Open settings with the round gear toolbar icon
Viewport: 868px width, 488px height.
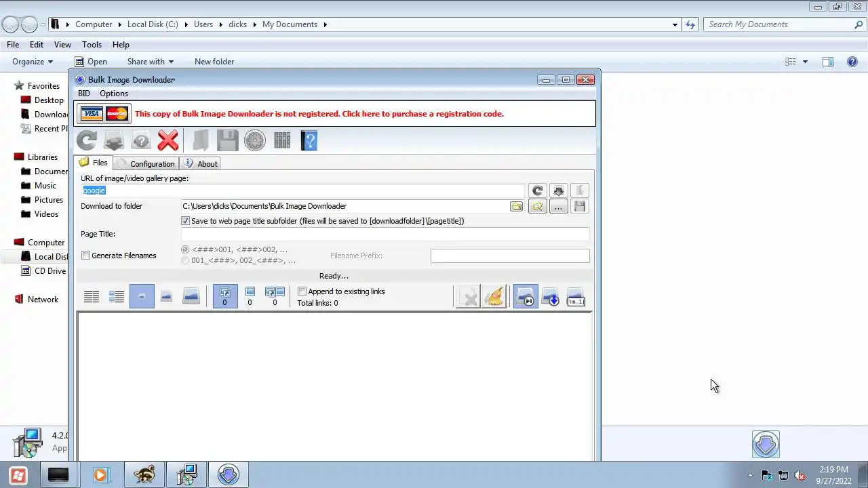click(x=255, y=140)
